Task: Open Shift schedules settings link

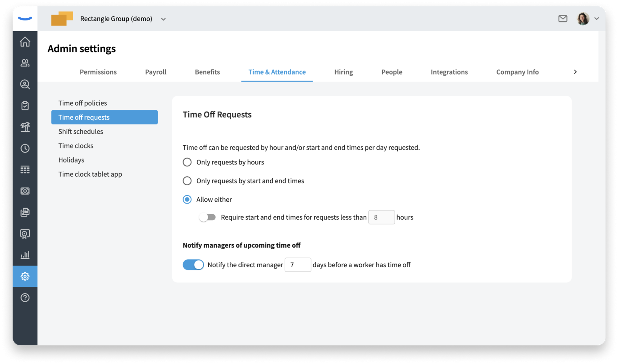Action: click(81, 132)
